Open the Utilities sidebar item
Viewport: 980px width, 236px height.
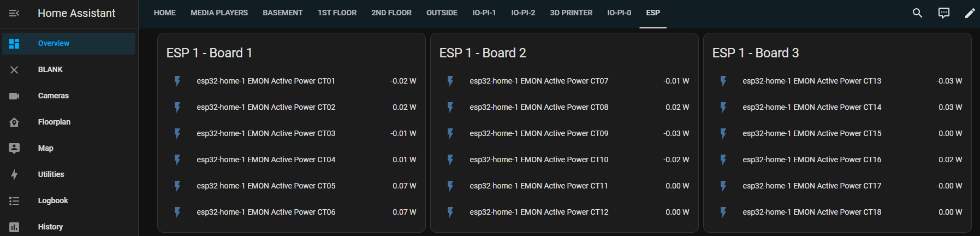click(51, 174)
